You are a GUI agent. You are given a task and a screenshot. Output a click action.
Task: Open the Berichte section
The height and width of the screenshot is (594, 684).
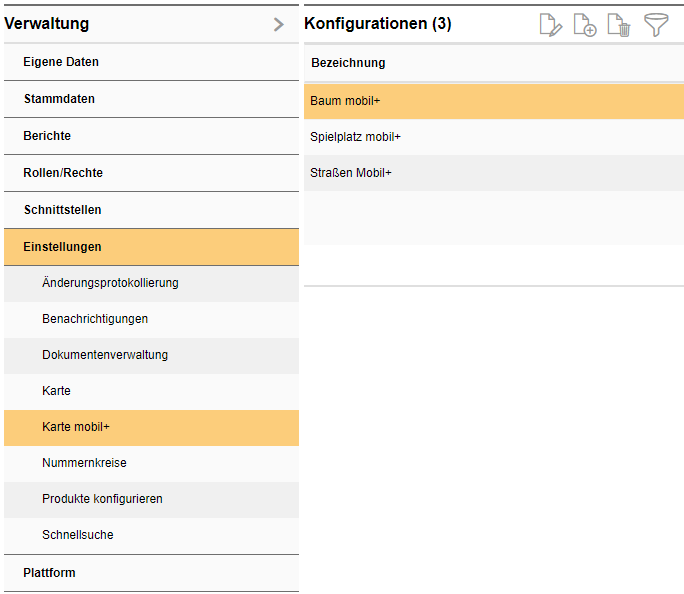pos(47,136)
